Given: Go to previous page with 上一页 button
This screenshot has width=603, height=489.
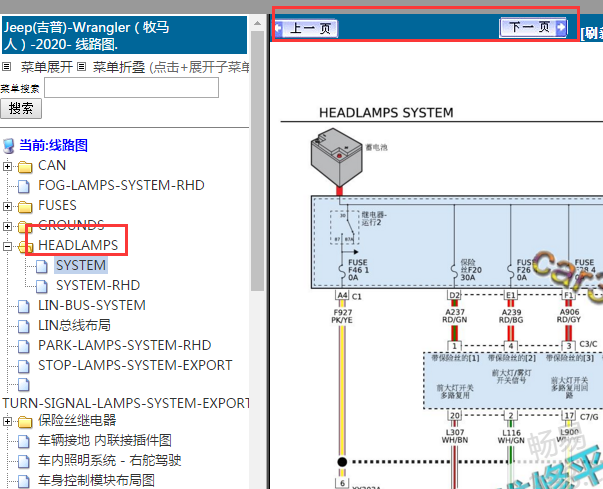Looking at the screenshot, I should (x=306, y=28).
